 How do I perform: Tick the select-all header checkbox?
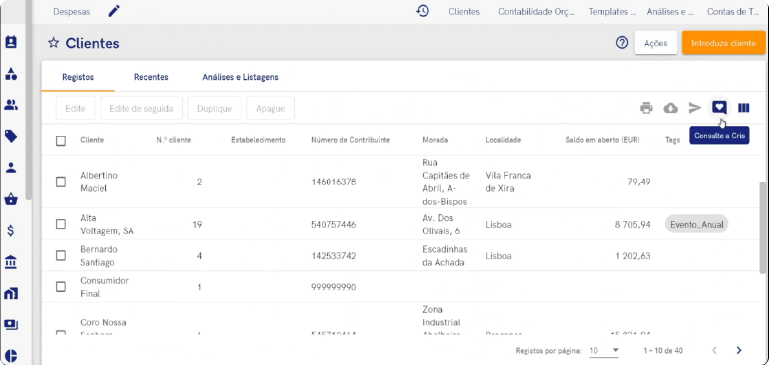(61, 141)
